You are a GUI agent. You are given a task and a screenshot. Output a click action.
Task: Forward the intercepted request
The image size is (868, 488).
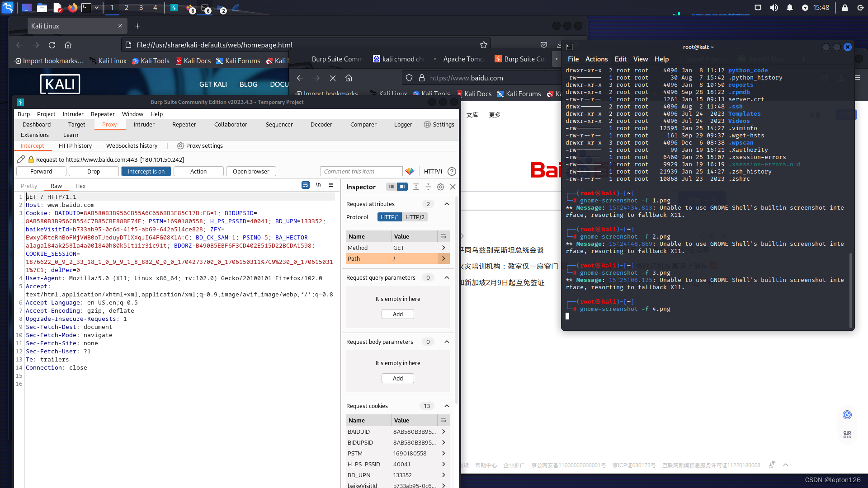(41, 171)
